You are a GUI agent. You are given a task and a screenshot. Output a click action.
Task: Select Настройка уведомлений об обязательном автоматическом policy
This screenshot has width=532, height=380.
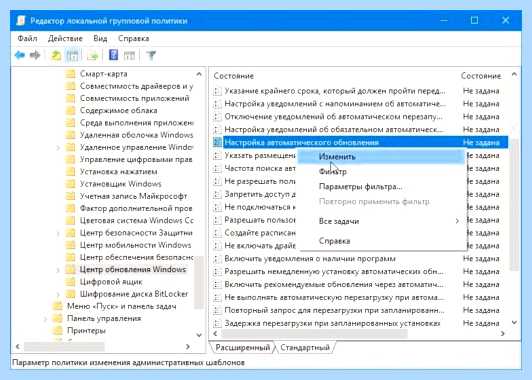pyautogui.click(x=334, y=130)
